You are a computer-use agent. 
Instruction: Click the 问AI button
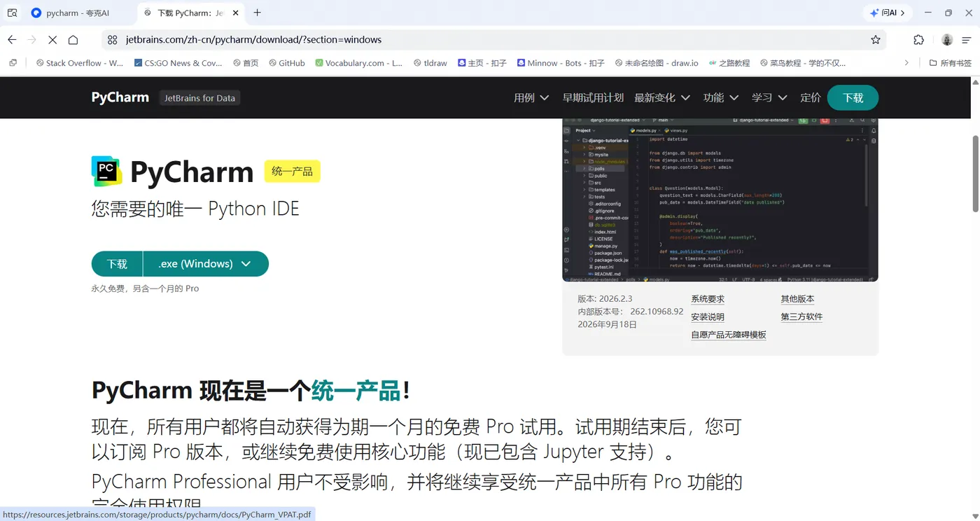(x=887, y=13)
